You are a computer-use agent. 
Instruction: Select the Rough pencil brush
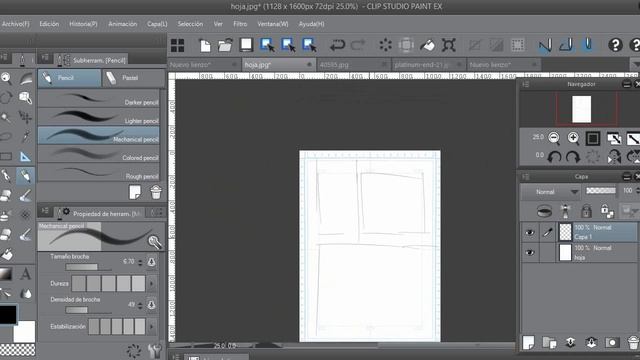click(x=98, y=172)
